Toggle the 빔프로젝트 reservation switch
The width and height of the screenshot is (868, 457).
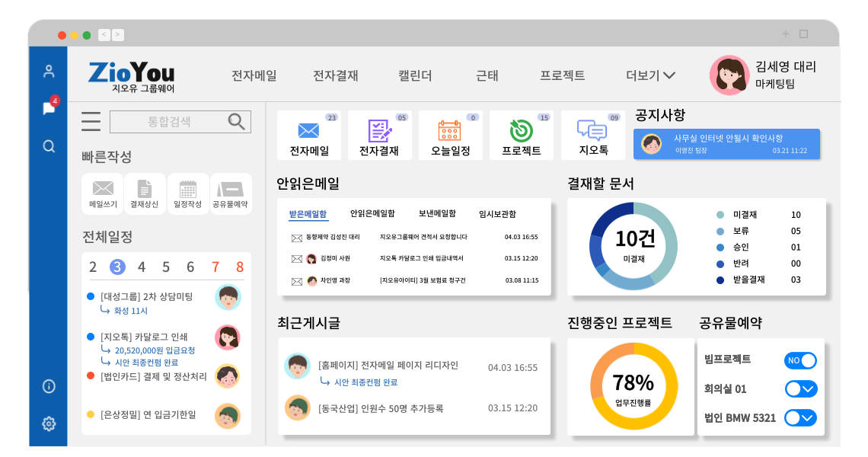point(800,360)
